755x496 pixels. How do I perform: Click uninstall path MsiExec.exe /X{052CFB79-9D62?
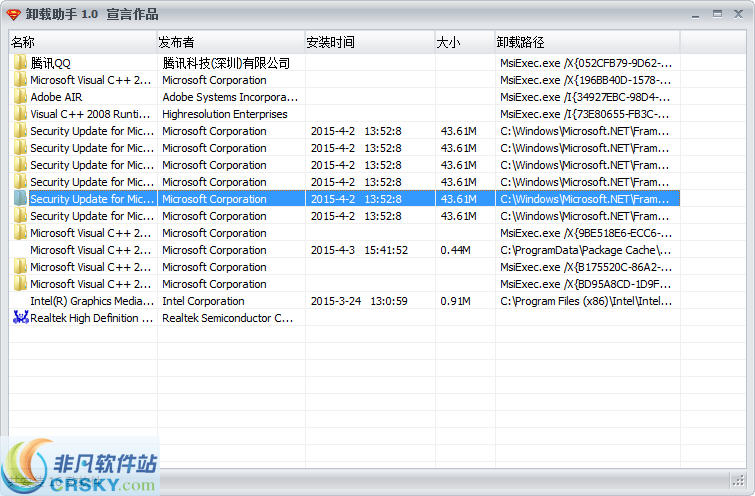[x=586, y=63]
